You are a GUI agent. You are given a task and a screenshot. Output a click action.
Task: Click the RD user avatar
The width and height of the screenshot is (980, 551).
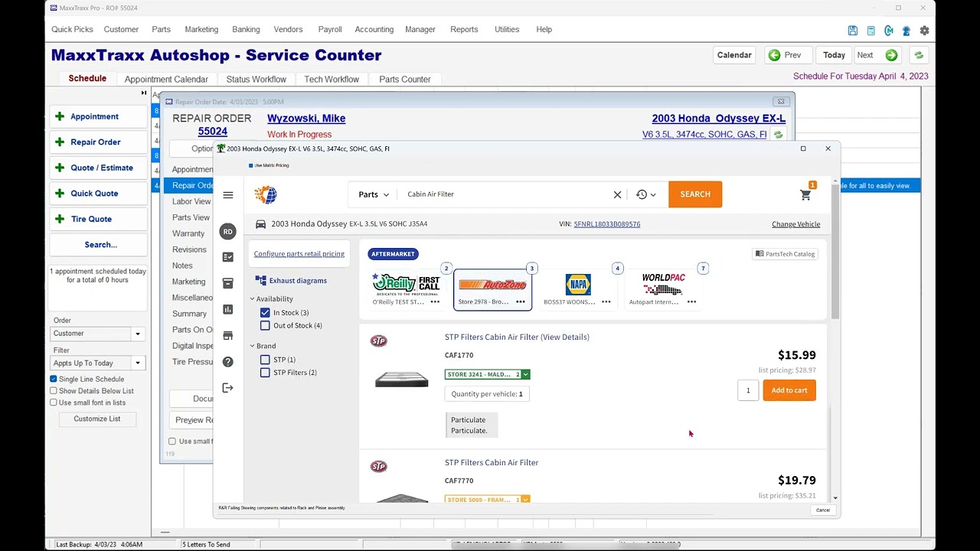click(x=227, y=231)
